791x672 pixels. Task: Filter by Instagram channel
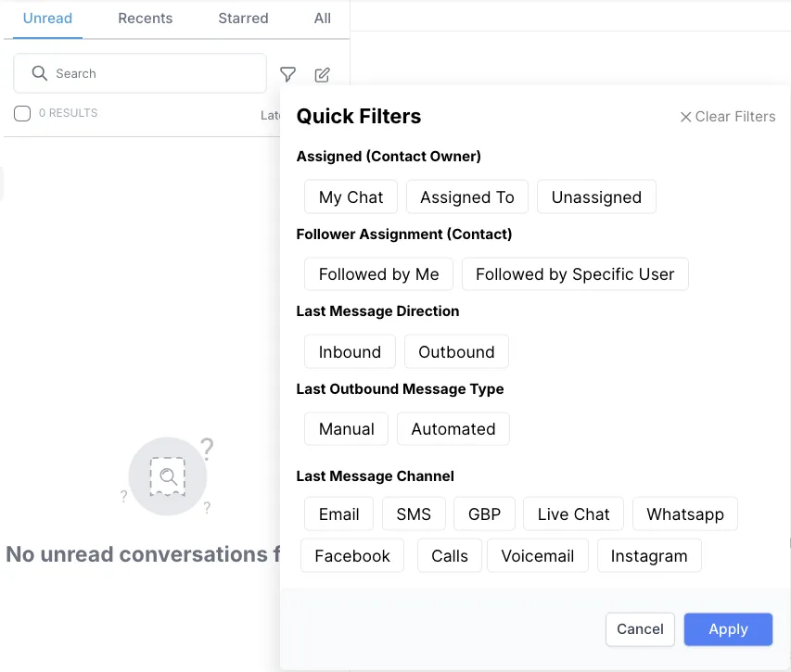pyautogui.click(x=649, y=555)
